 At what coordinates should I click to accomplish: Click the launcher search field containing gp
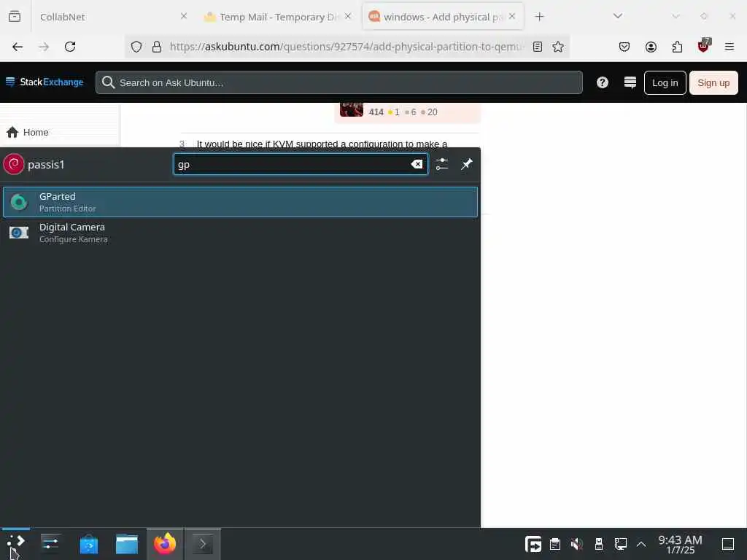301,164
